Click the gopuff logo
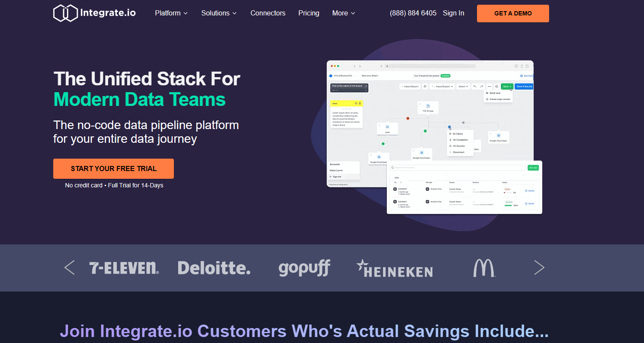644x343 pixels. pyautogui.click(x=304, y=268)
